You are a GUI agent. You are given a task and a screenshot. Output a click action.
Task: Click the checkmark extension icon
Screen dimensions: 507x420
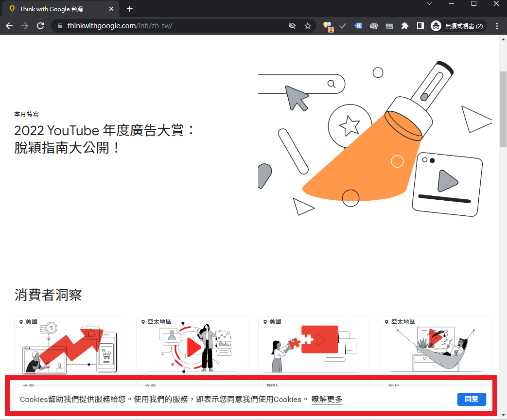(x=343, y=26)
